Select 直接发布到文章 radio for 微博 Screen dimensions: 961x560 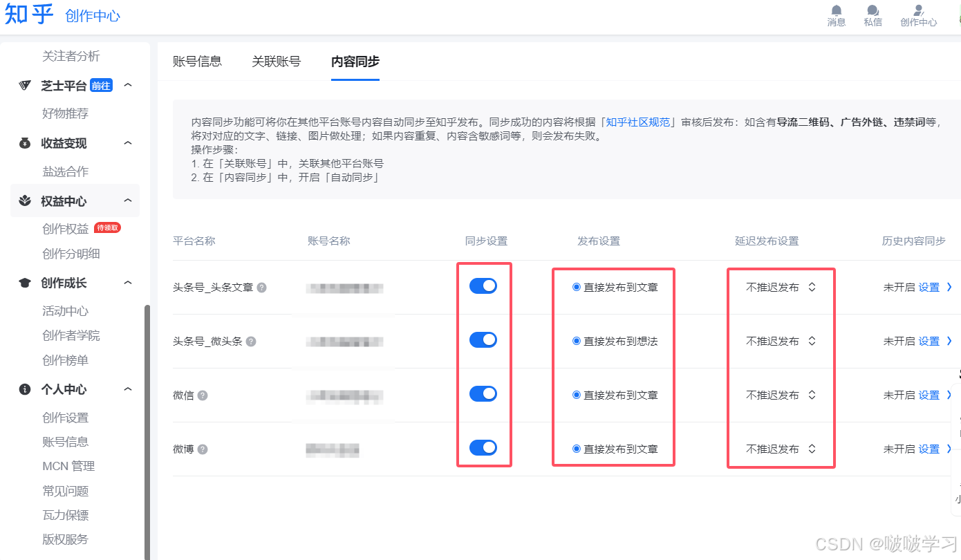pos(577,449)
